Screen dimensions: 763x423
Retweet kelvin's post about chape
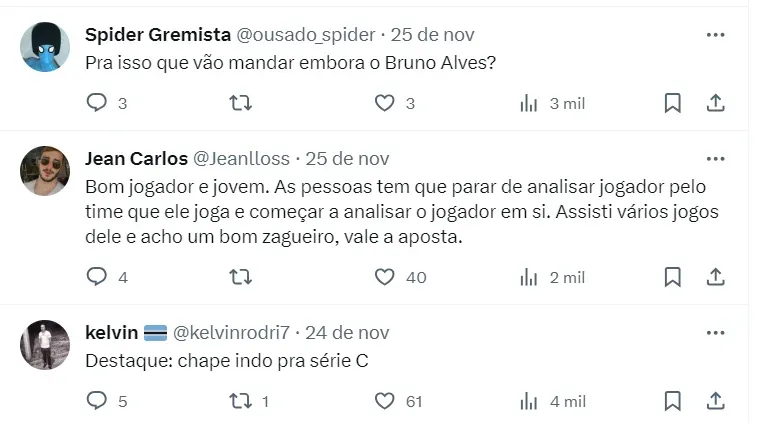[240, 401]
